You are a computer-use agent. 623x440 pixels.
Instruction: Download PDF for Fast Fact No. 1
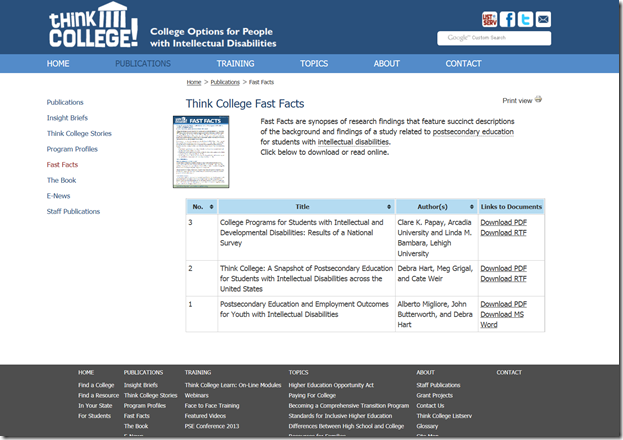pyautogui.click(x=503, y=304)
